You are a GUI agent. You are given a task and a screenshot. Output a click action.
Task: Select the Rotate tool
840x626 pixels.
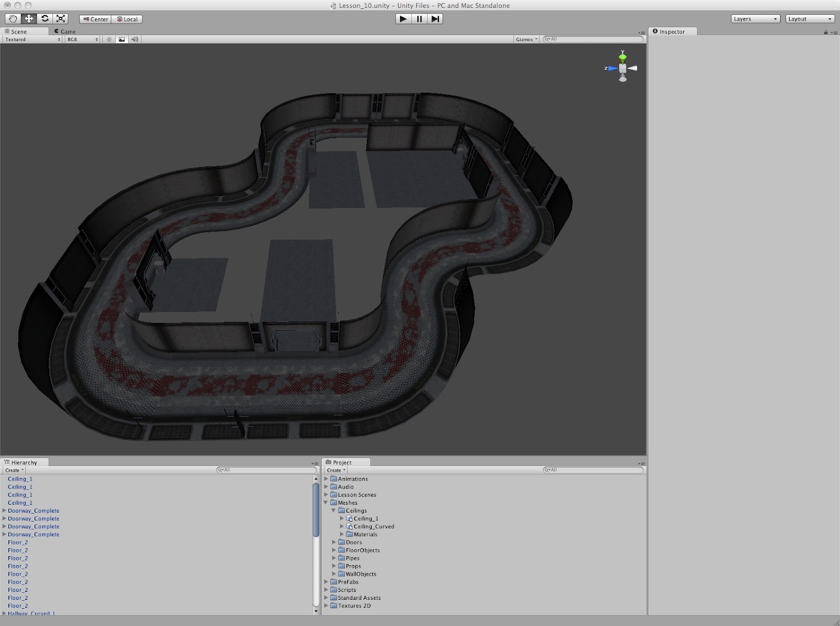coord(45,18)
